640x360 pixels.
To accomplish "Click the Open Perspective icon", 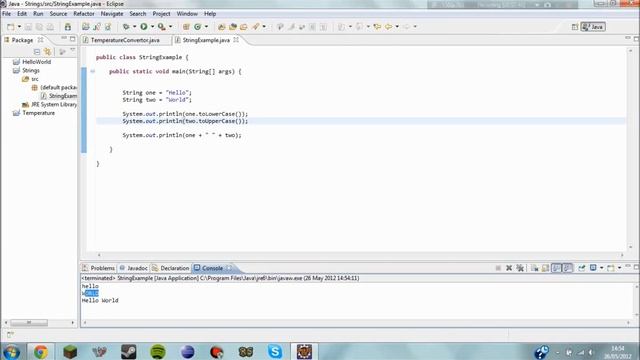I will point(575,27).
